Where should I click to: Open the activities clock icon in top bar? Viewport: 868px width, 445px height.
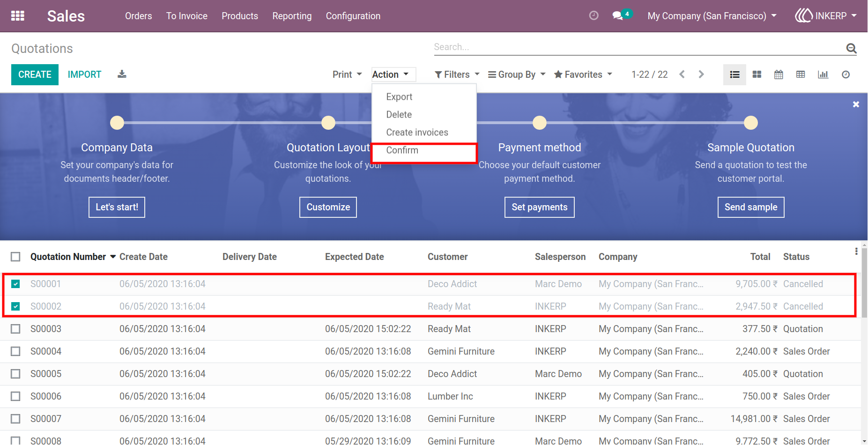(594, 15)
